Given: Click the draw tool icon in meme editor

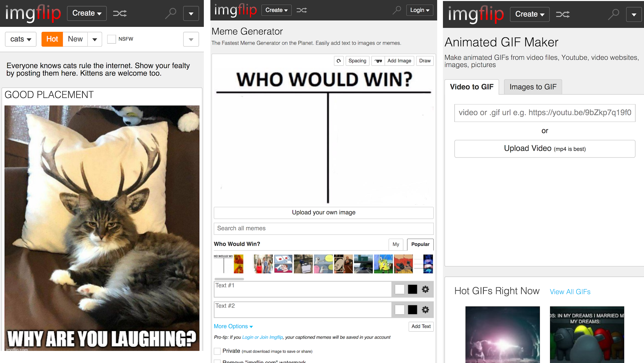Looking at the screenshot, I should 424,61.
